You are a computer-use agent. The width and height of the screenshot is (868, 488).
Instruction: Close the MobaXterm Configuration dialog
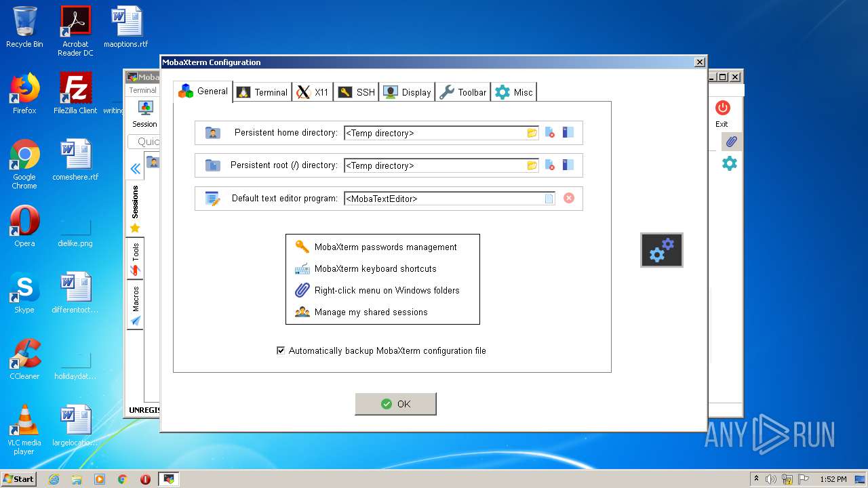pyautogui.click(x=700, y=62)
